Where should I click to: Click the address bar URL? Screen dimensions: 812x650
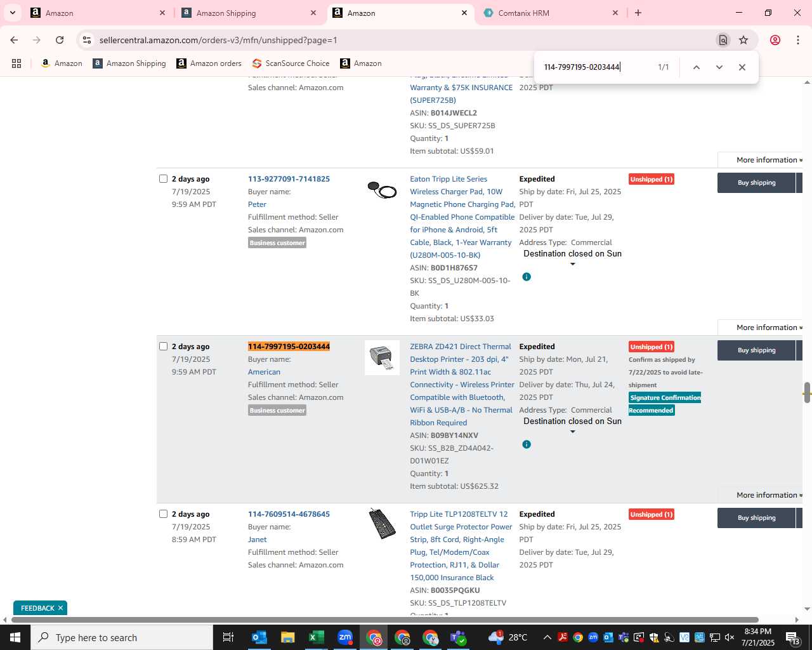tap(218, 40)
